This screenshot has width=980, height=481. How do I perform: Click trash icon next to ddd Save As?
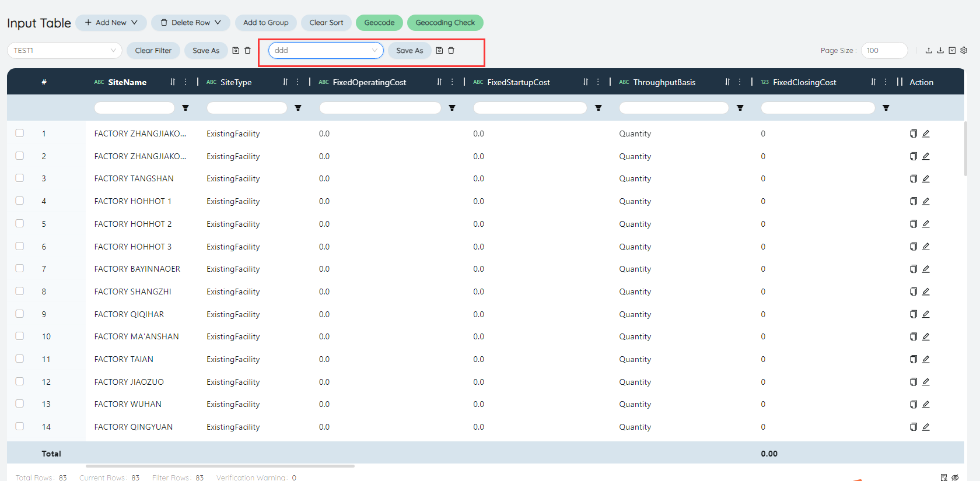point(451,51)
